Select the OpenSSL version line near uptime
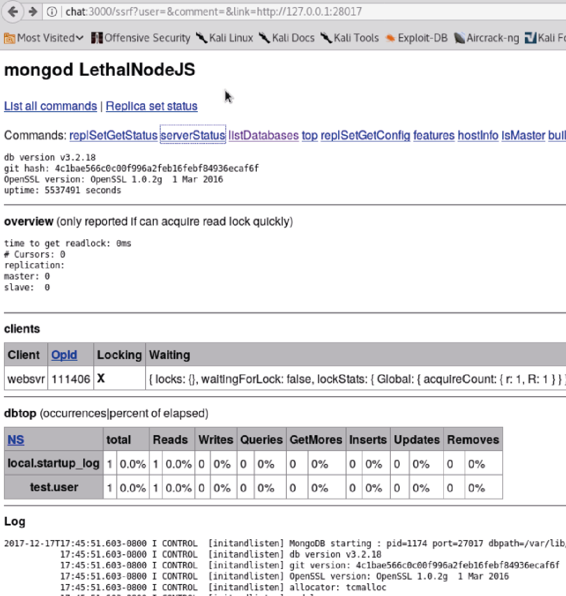This screenshot has height=596, width=566. (x=114, y=179)
